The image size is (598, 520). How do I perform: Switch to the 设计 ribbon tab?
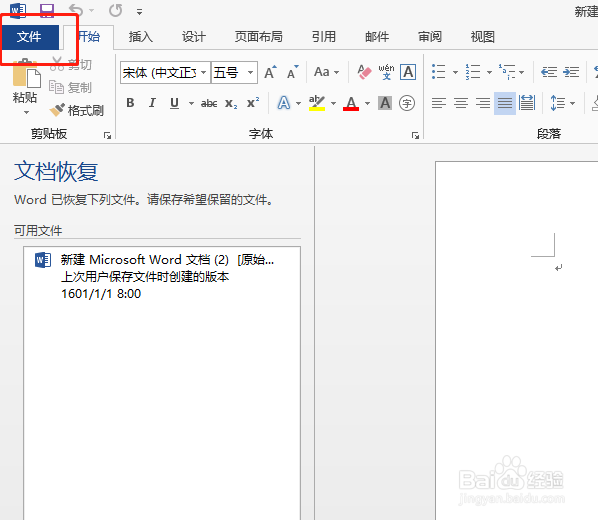point(193,37)
